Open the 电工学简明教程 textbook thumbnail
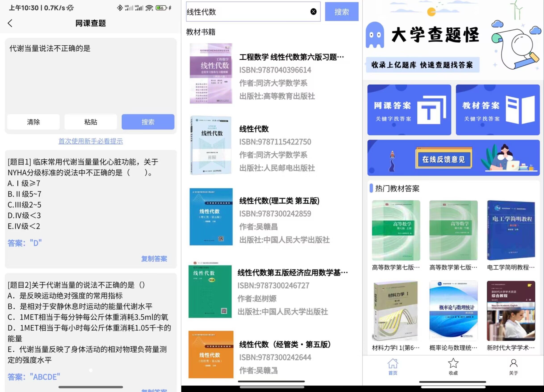This screenshot has height=392, width=544. point(511,230)
